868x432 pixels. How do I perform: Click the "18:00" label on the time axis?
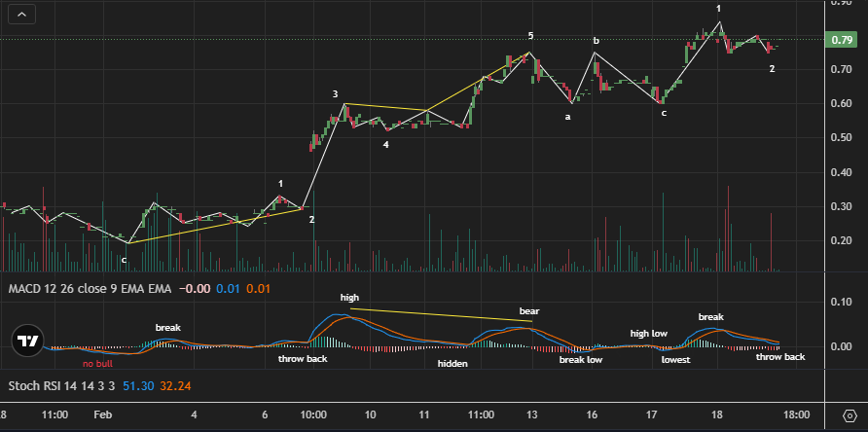pos(797,414)
